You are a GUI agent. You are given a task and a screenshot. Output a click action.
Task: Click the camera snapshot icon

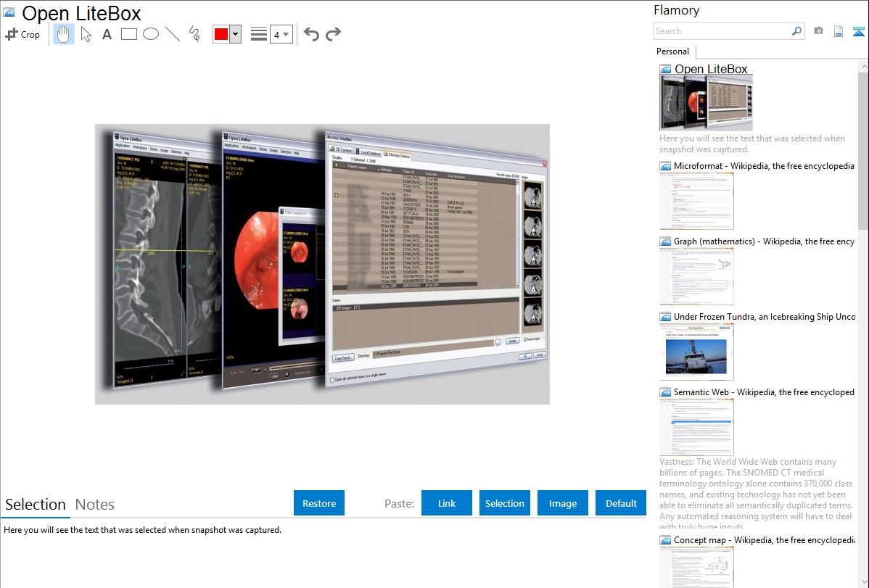pyautogui.click(x=818, y=31)
